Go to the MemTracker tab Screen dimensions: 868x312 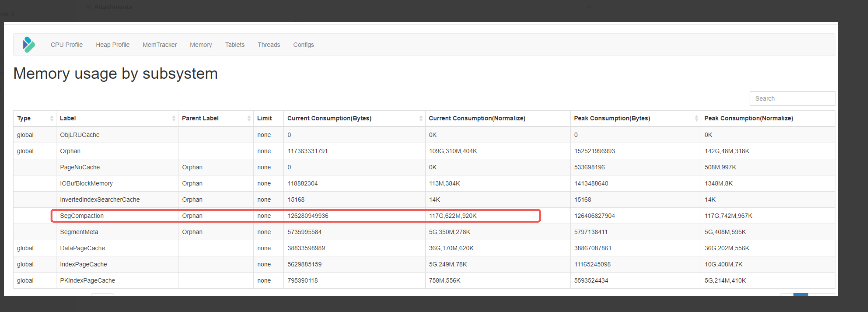coord(159,45)
